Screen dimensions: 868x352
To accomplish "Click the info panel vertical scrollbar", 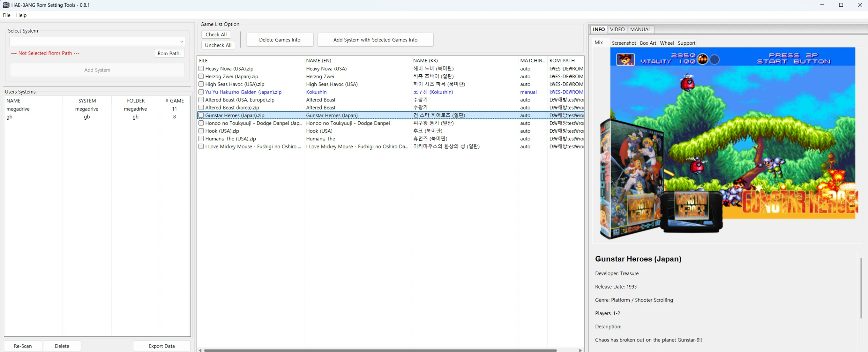I will pyautogui.click(x=861, y=288).
